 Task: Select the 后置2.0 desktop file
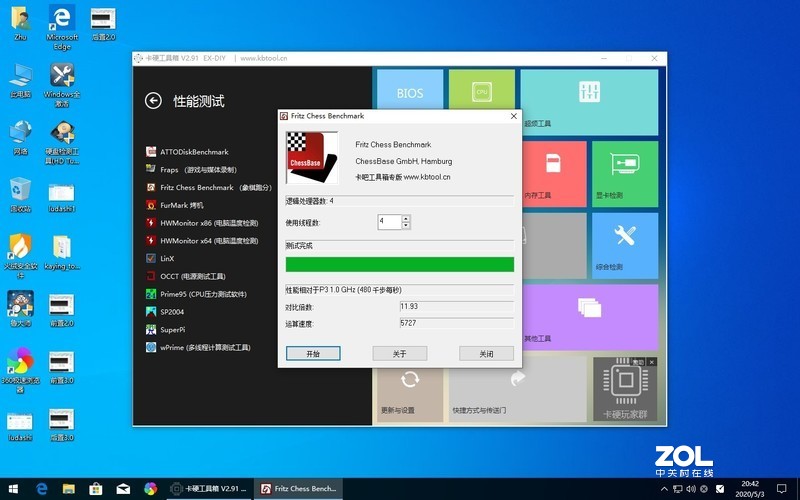104,23
